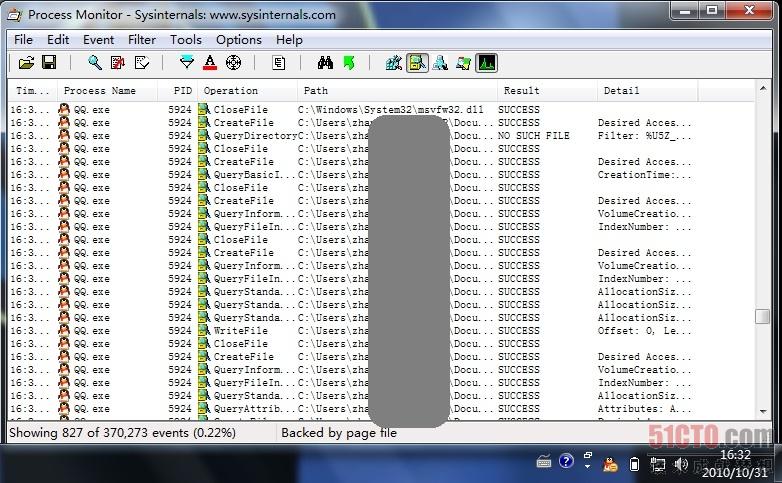The image size is (782, 483).
Task: Click the event list scroll down arrow
Action: (x=763, y=412)
